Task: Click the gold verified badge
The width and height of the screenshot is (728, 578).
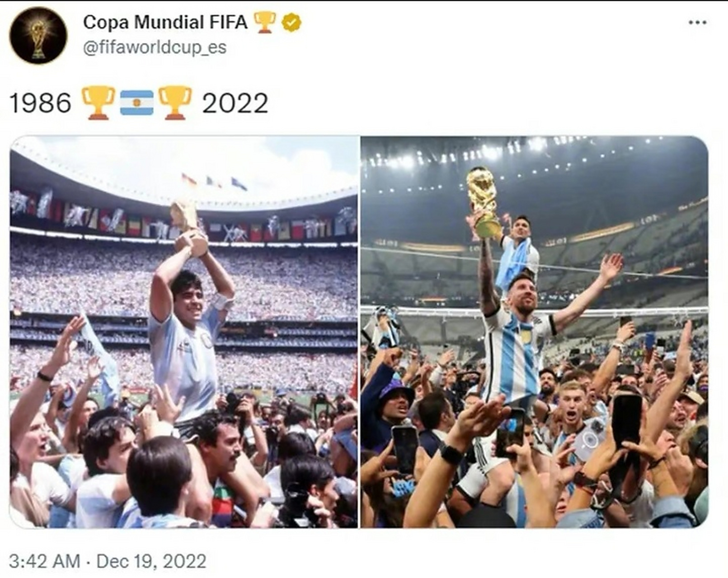Action: point(291,23)
